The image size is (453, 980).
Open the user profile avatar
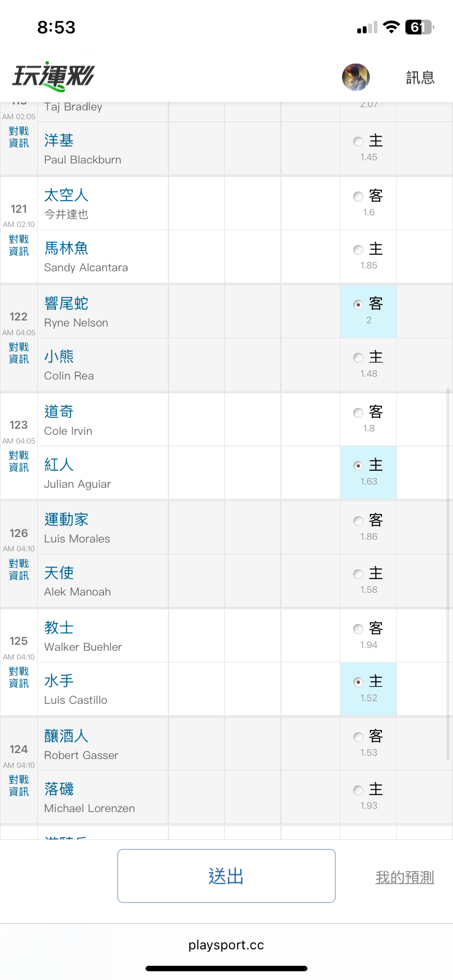tap(356, 77)
